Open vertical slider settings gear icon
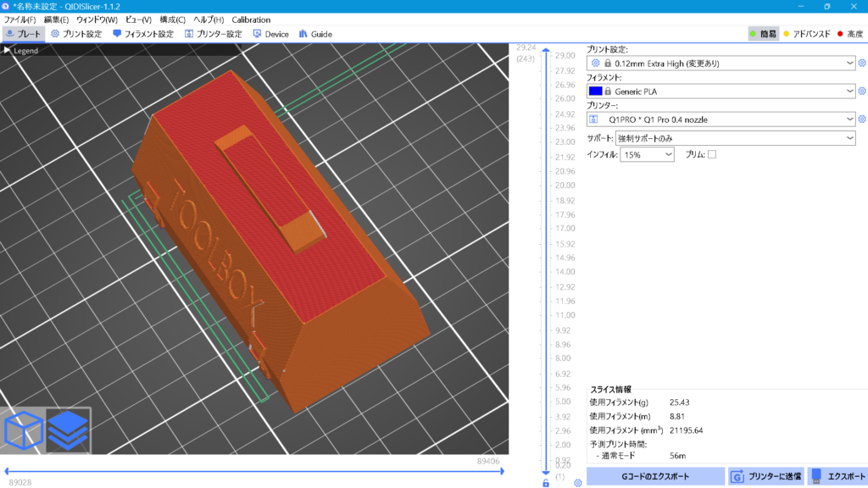The image size is (868, 488). click(x=577, y=483)
